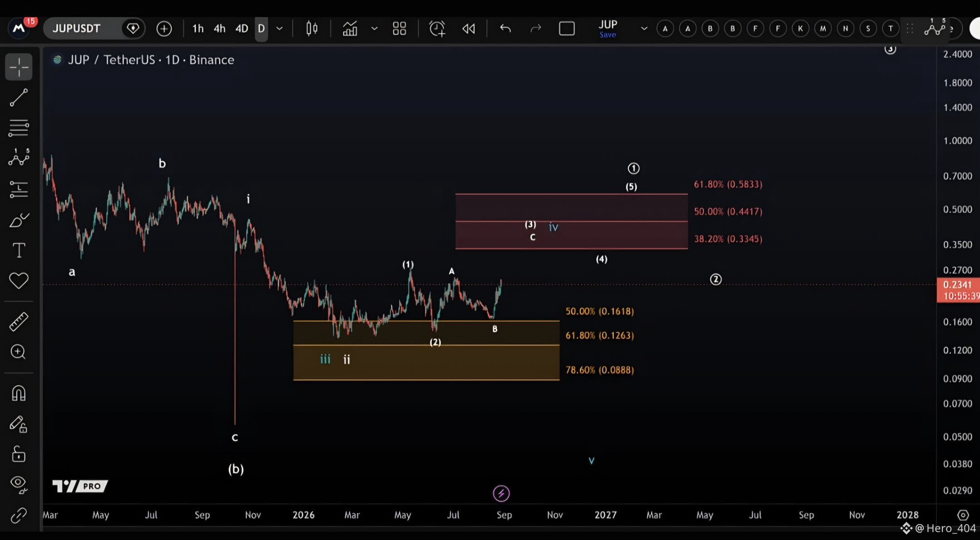Open the profile avatar with 15 notifications
980x540 pixels.
coord(19,28)
